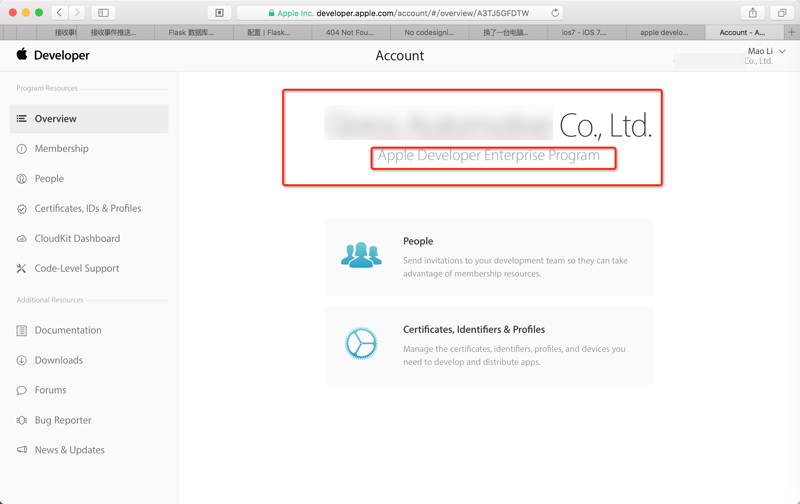The image size is (800, 504).
Task: Open Downloads in Additional Resources
Action: [59, 360]
